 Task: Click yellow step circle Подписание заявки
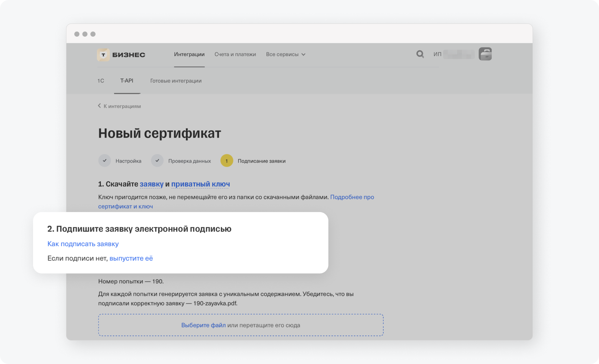[227, 161]
